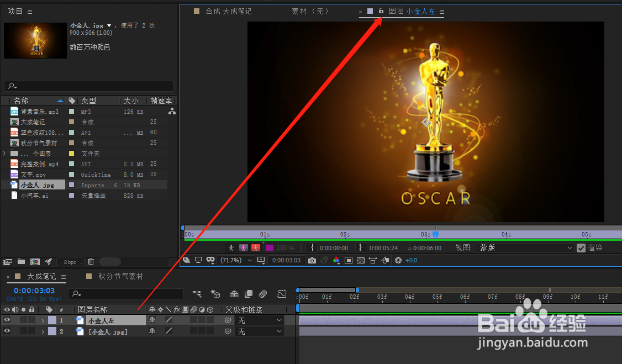This screenshot has width=622, height=364.
Task: Click the purple overlay color swatch
Action: [x=270, y=248]
